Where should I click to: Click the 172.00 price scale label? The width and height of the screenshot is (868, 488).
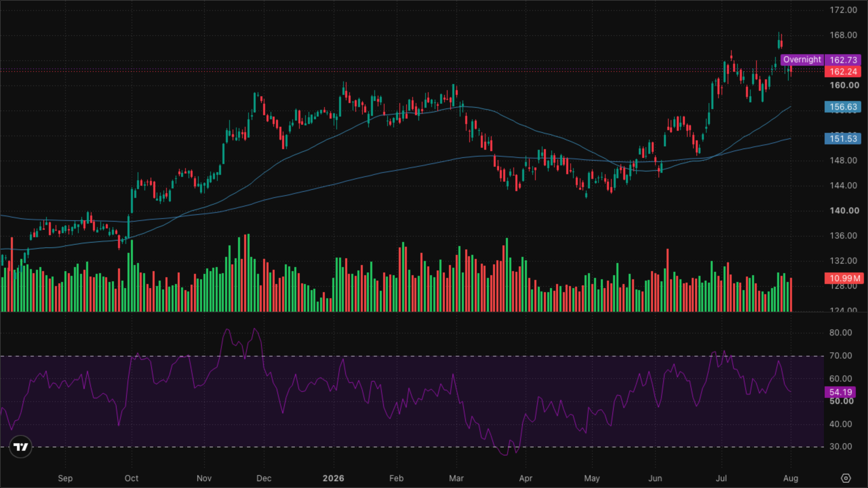(843, 10)
